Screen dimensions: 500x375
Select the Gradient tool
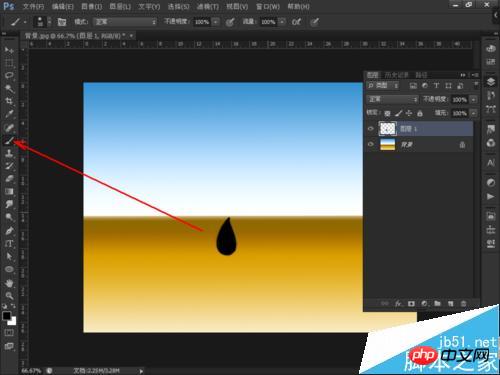[9, 191]
